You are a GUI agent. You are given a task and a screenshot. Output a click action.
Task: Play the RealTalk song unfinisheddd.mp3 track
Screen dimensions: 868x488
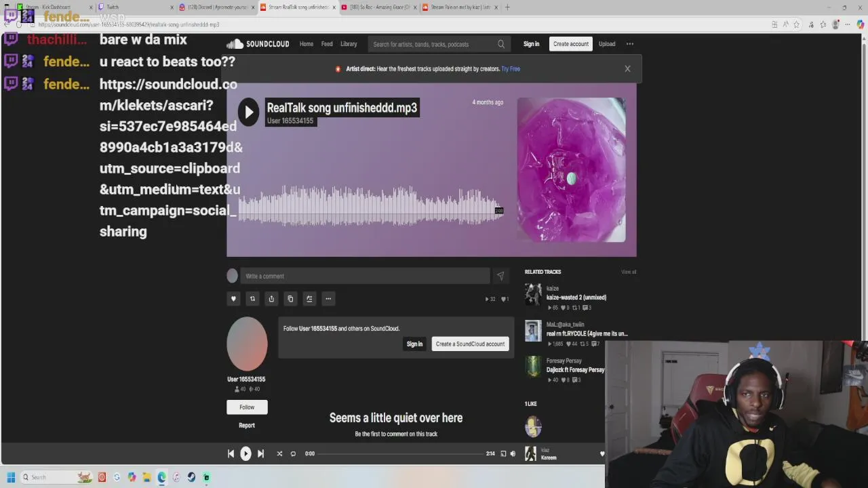click(248, 113)
